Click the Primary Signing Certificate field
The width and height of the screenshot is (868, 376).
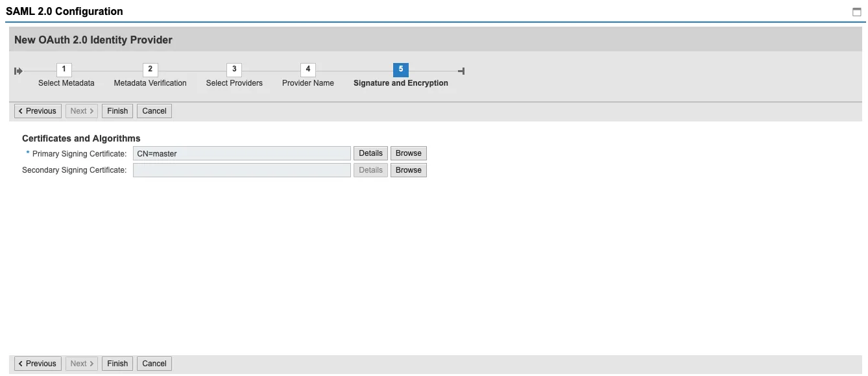pyautogui.click(x=241, y=154)
